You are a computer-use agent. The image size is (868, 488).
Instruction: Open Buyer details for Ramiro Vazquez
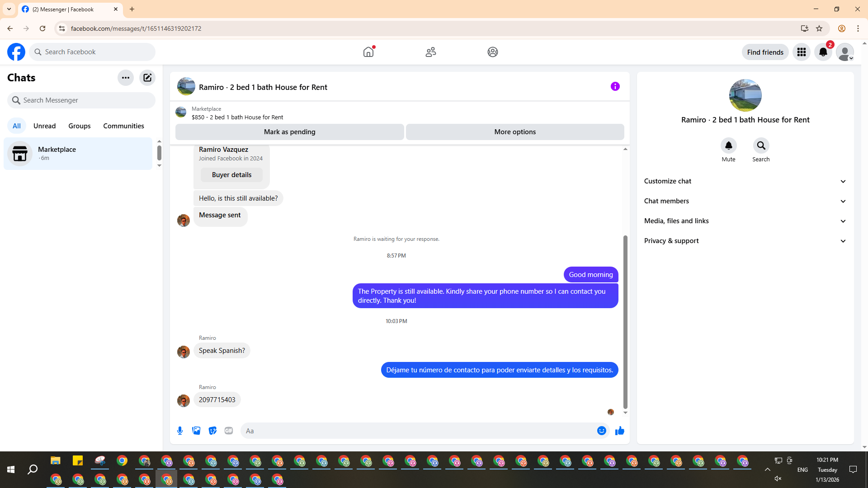[231, 175]
